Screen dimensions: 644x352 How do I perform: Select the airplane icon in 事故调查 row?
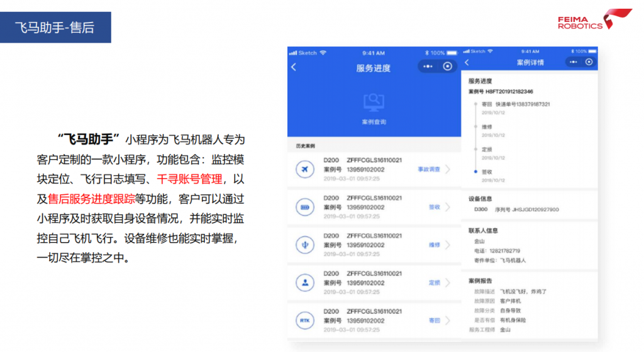(305, 169)
